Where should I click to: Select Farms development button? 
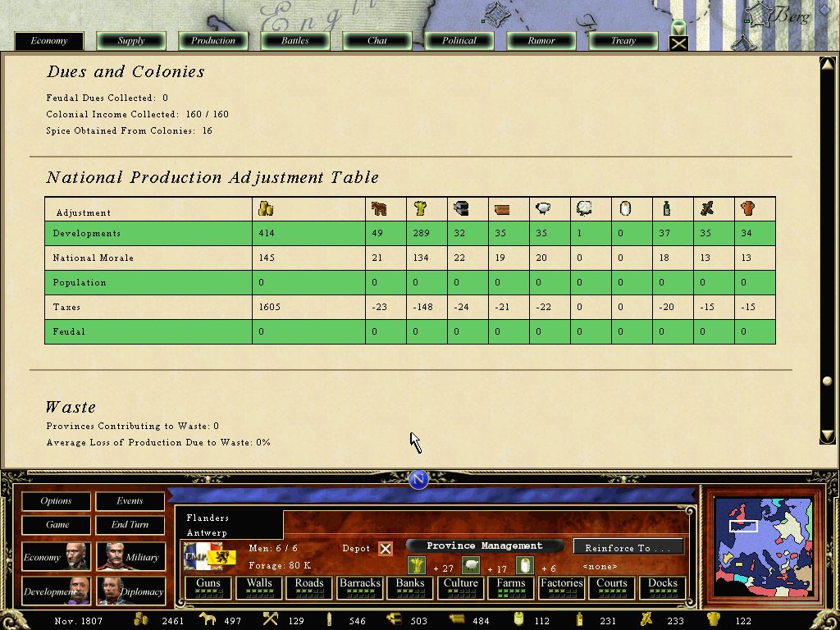[511, 587]
